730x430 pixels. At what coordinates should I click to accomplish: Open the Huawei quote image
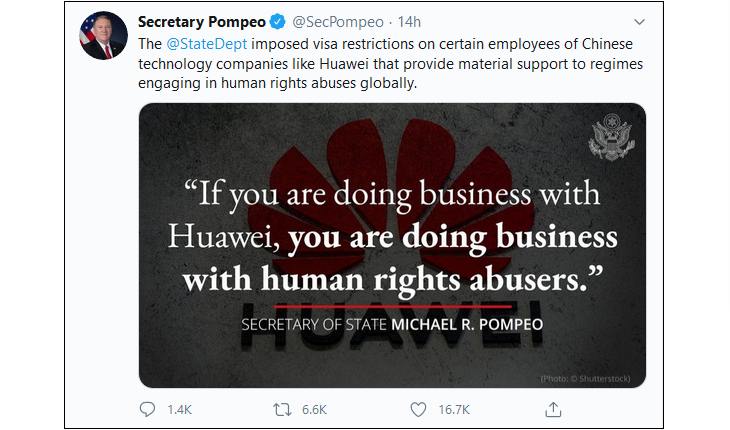click(392, 245)
